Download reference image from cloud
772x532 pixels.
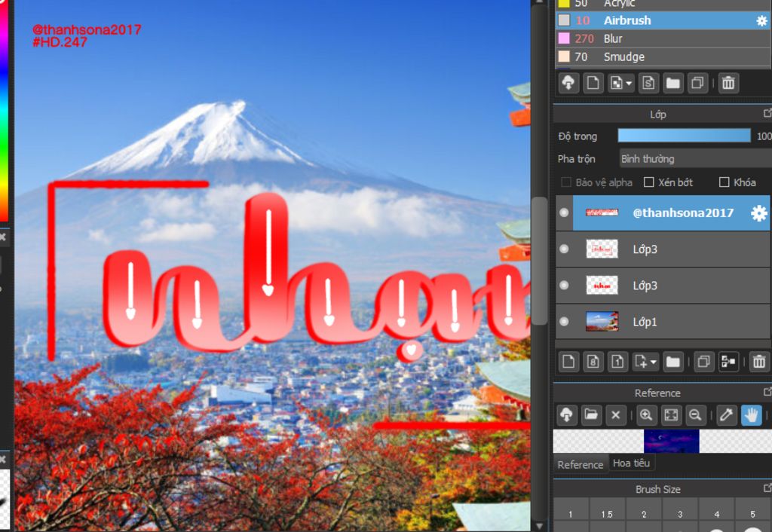click(x=567, y=415)
